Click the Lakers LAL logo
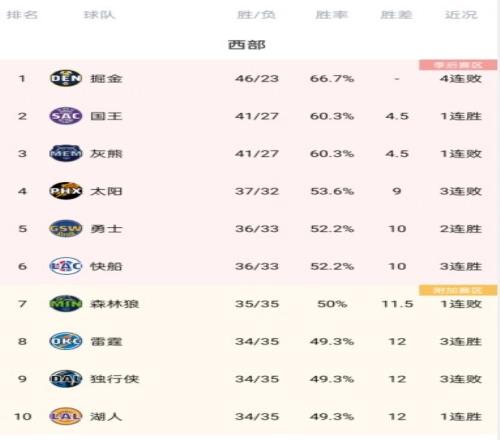The height and width of the screenshot is (440, 500). pos(66,416)
